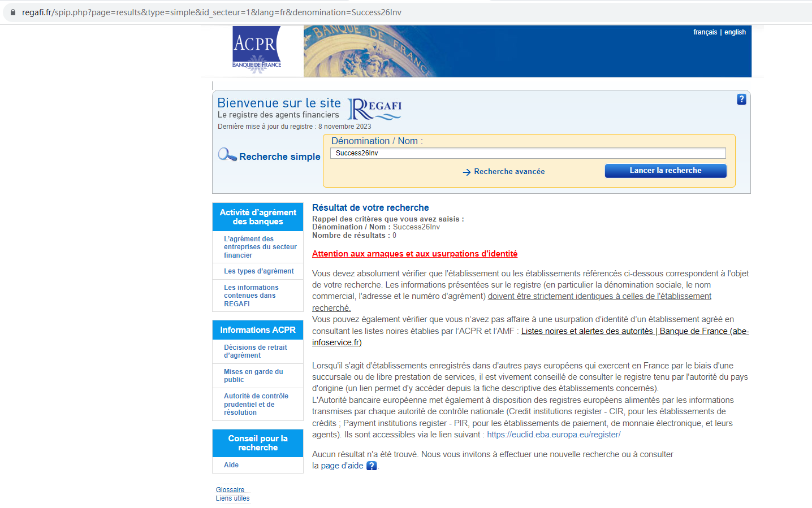Click Attention aux arnaques et aux usurpations d'identité
Screen dimensions: 812x508
[x=414, y=254]
